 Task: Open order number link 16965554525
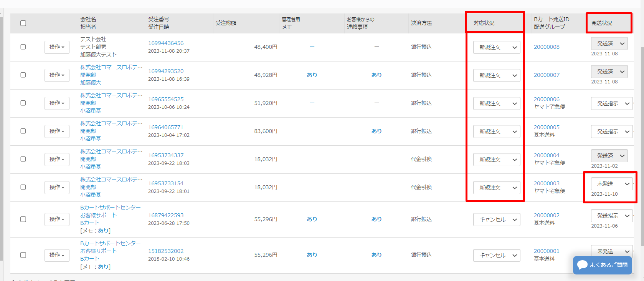(x=166, y=99)
